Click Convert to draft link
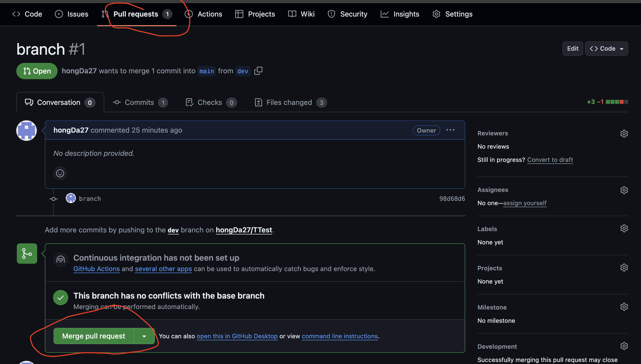Image resolution: width=641 pixels, height=364 pixels. (x=550, y=160)
